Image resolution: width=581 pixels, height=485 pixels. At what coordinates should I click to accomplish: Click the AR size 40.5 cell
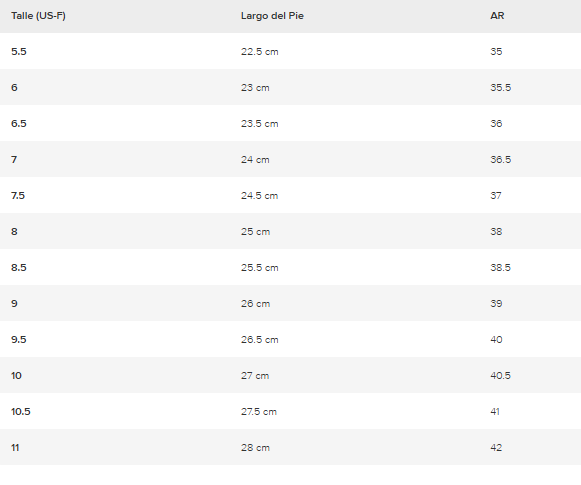501,375
